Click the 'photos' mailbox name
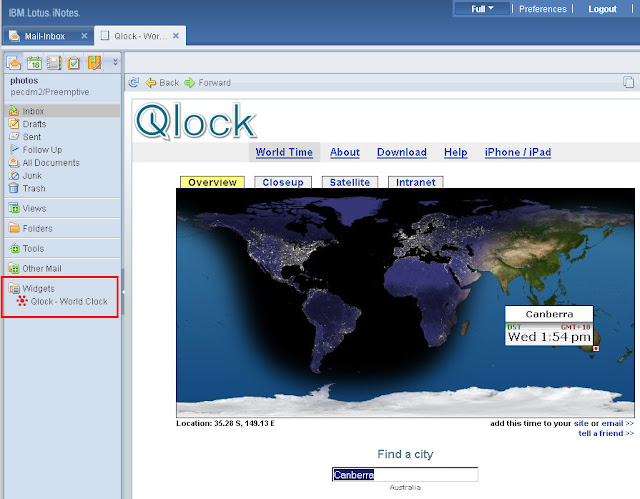640x499 pixels. click(x=24, y=81)
